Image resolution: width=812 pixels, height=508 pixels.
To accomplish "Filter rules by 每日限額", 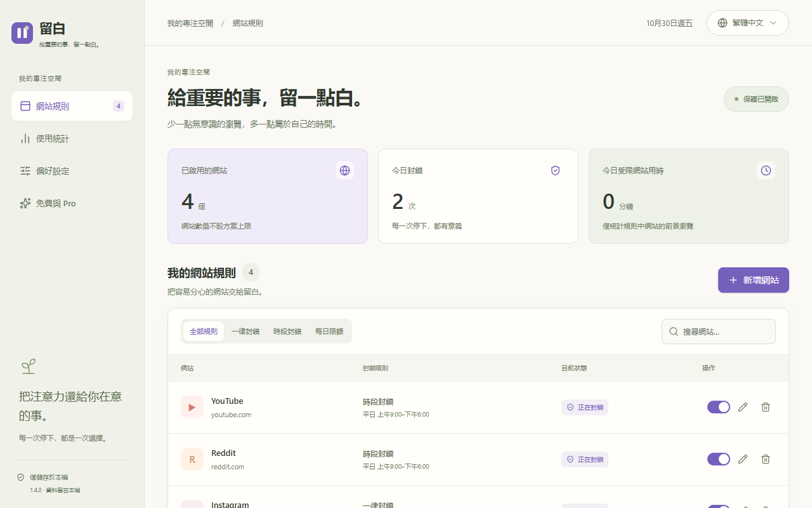I will tap(329, 331).
